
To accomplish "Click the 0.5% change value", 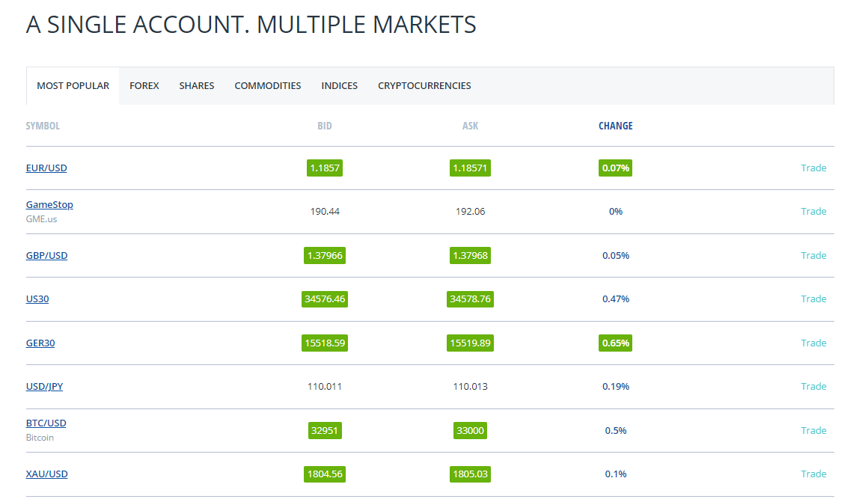I will click(x=616, y=430).
